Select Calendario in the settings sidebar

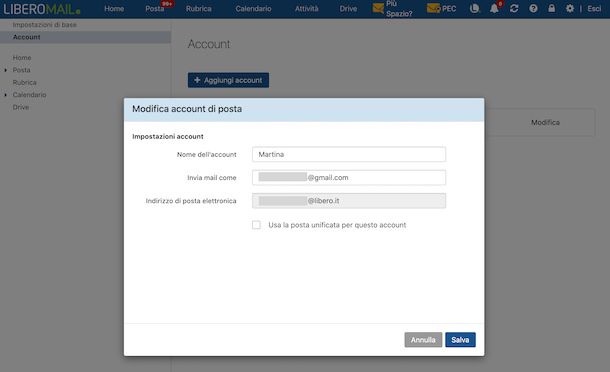[30, 95]
